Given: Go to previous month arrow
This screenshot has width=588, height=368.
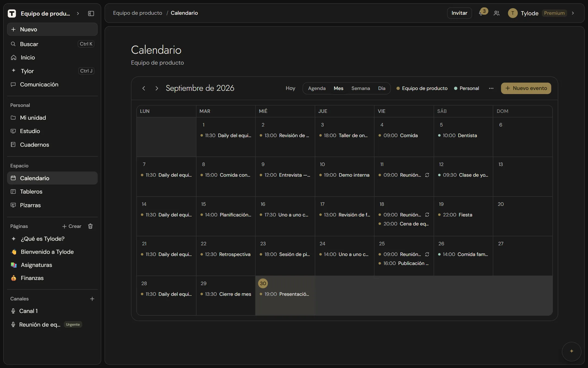Looking at the screenshot, I should (144, 88).
